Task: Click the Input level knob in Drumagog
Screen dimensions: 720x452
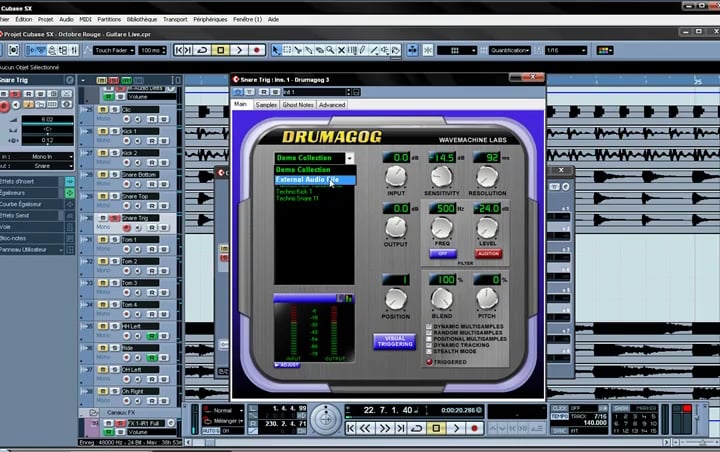Action: 395,177
